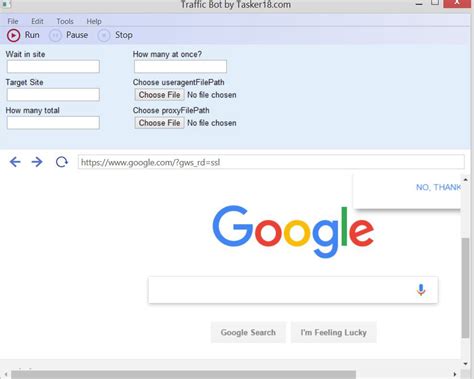Click the scroll up arrow
Screen dimensions: 474x379
point(465,180)
